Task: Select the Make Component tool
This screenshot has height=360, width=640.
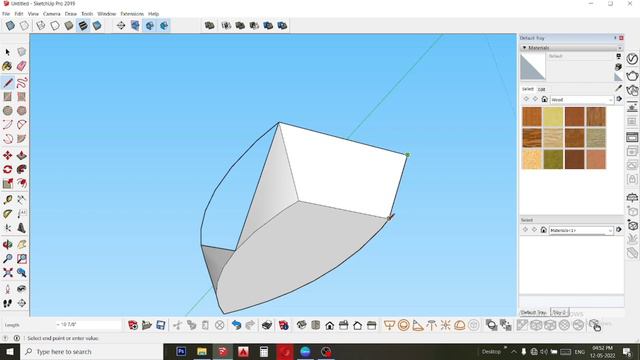Action: coord(22,52)
